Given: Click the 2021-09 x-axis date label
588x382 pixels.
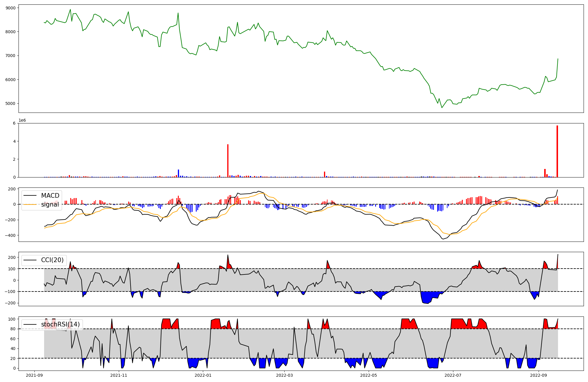Looking at the screenshot, I should 35,375.
